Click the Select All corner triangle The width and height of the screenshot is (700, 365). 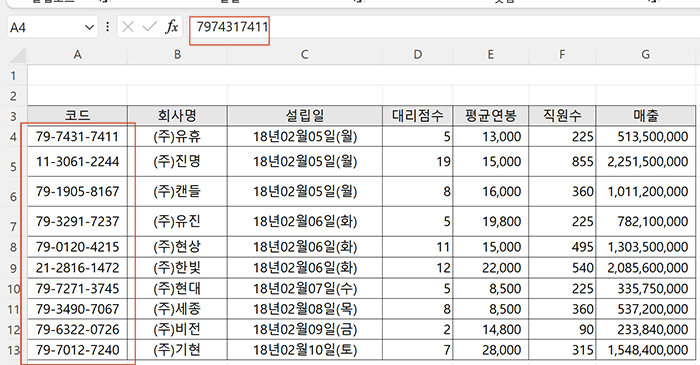click(18, 55)
